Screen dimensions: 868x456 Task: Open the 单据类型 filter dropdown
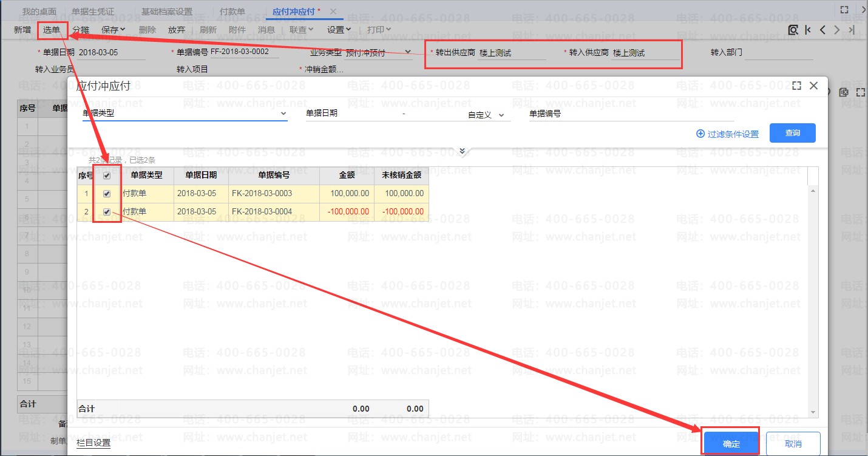click(x=283, y=114)
